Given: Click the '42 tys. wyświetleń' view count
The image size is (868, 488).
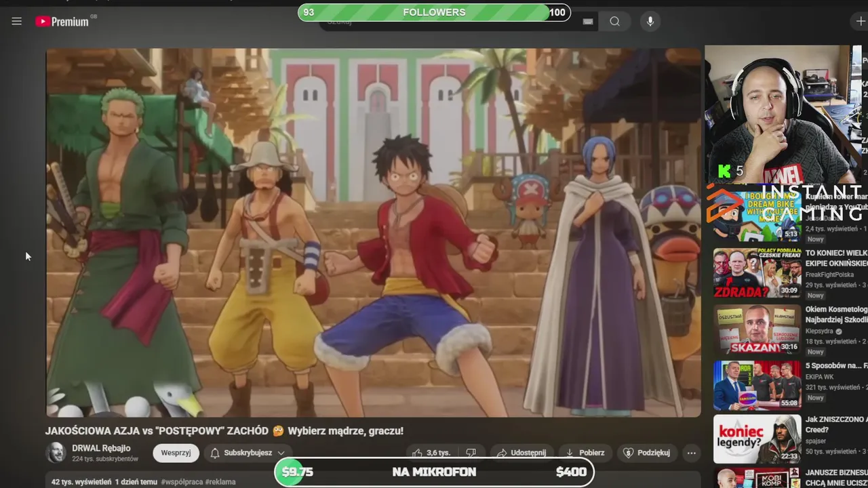Looking at the screenshot, I should coord(81,482).
